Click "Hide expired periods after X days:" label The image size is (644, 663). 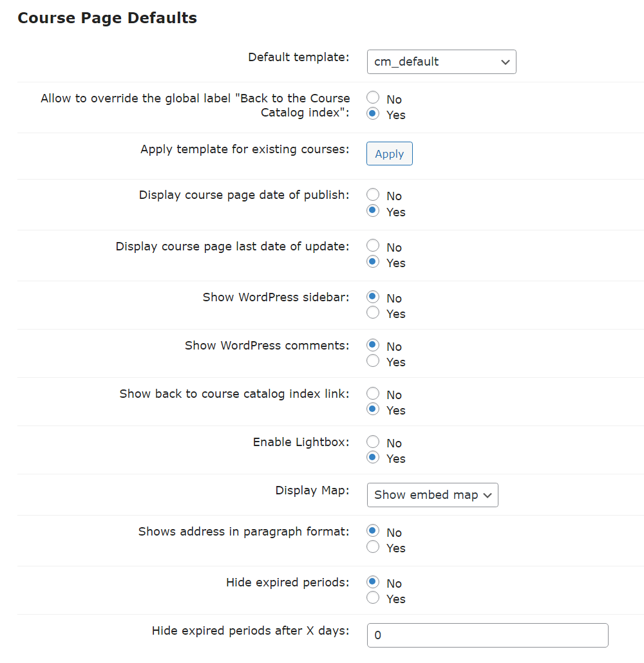(x=251, y=631)
